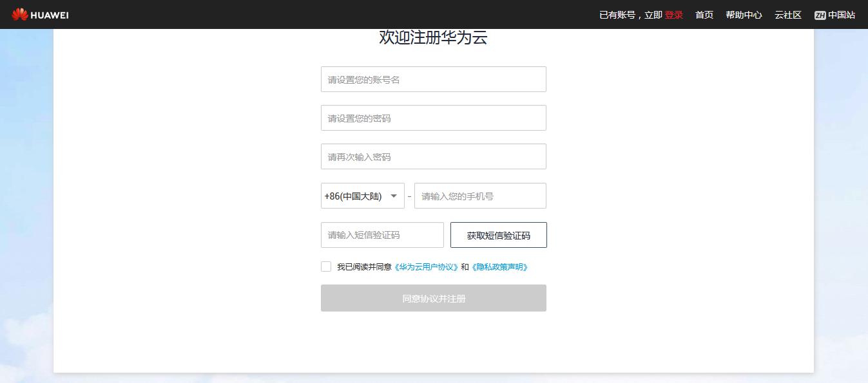
Task: Visit 云社区 in the top navigation
Action: 787,15
